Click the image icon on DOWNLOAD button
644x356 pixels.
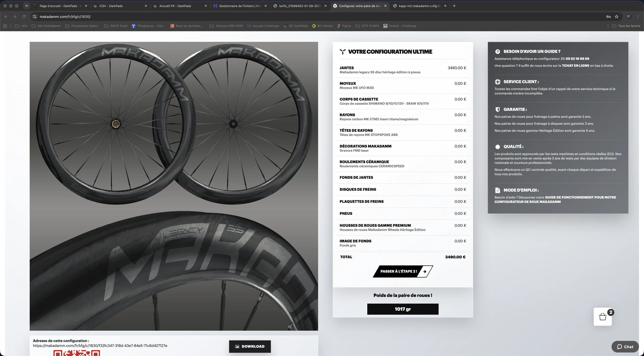[x=237, y=347]
